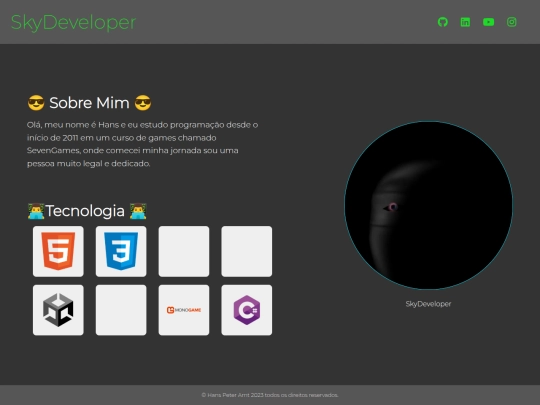Open the Instagram profile icon

pos(511,22)
